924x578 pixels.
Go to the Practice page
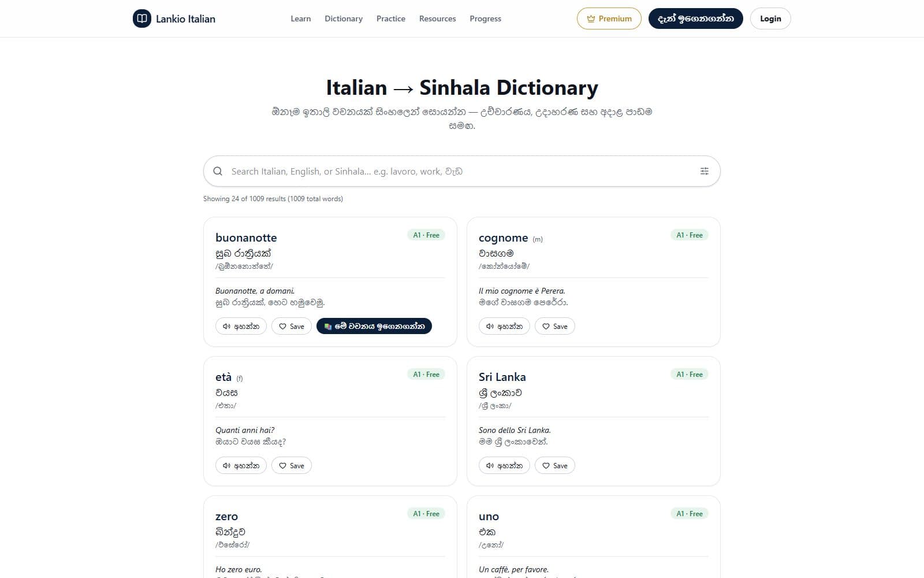coord(391,18)
